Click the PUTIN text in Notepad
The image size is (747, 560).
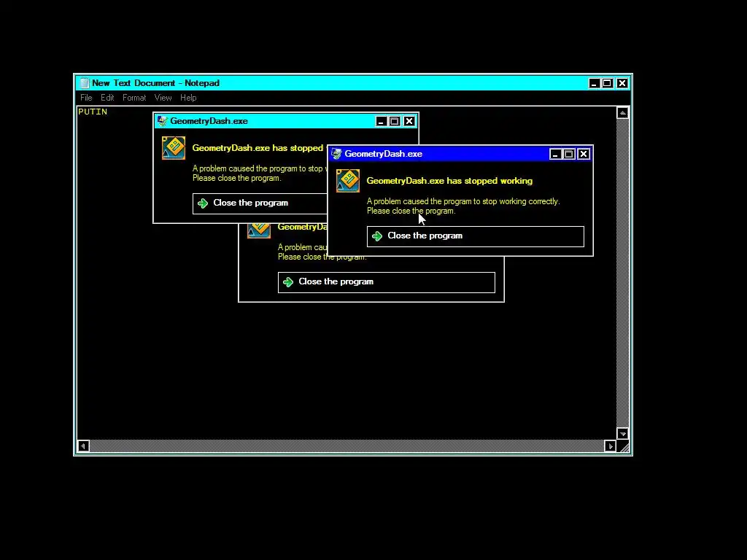click(93, 112)
